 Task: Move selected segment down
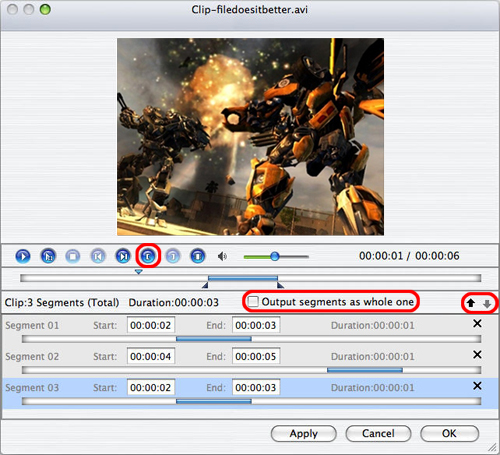coord(487,304)
